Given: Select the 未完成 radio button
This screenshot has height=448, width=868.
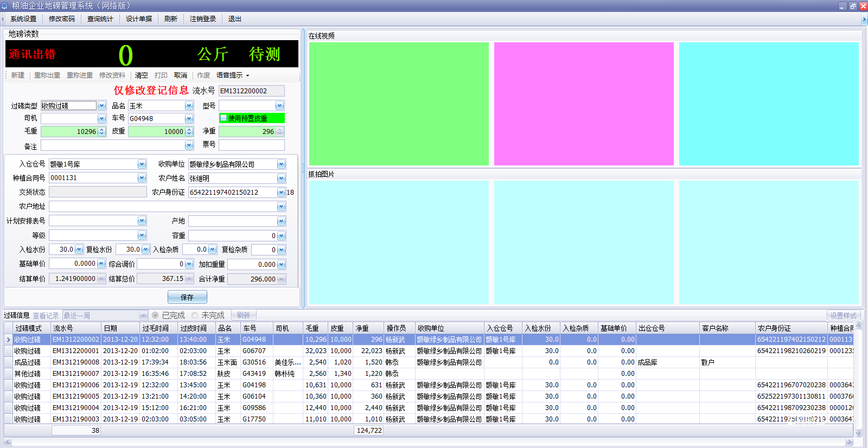Looking at the screenshot, I should click(x=195, y=315).
